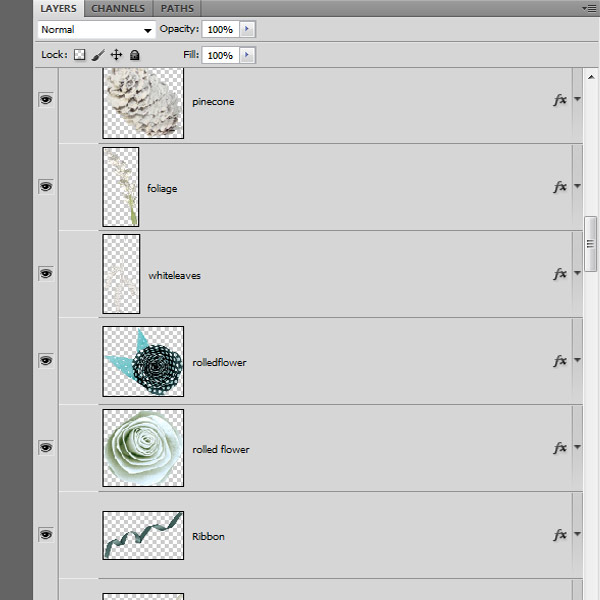Click the layers panel scrollbar thumb

point(591,244)
